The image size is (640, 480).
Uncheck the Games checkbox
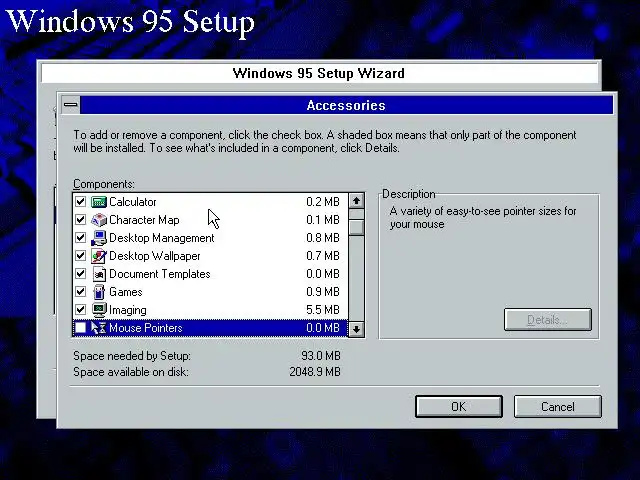(x=80, y=291)
